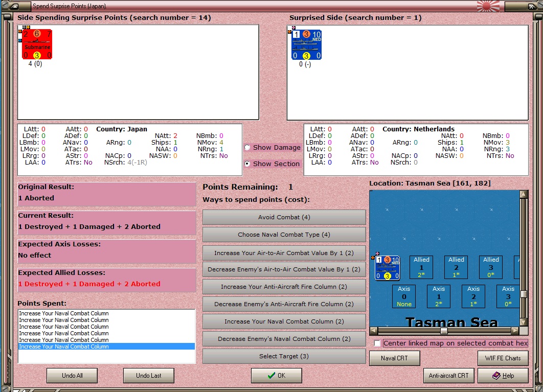Click Decrease Enemy's Anti-Aircraft Fire Column
This screenshot has height=392, width=543.
[x=284, y=304]
